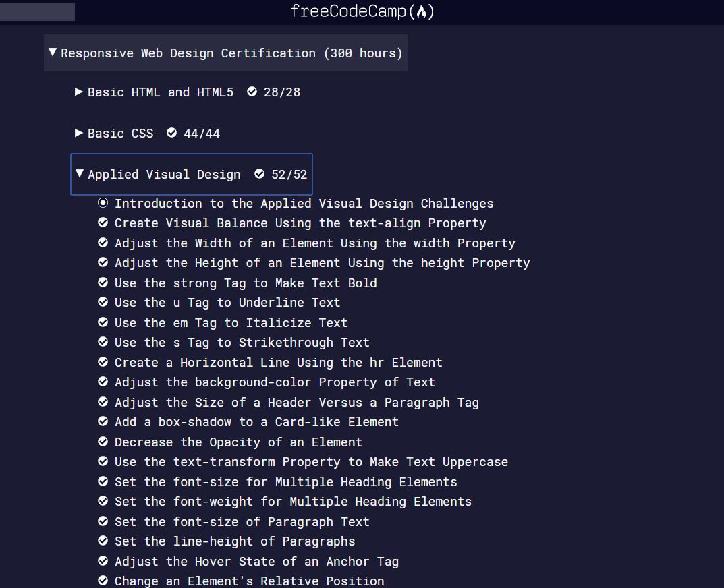Screen dimensions: 724x588
Task: Click the 52/52 completion count
Action: click(289, 175)
